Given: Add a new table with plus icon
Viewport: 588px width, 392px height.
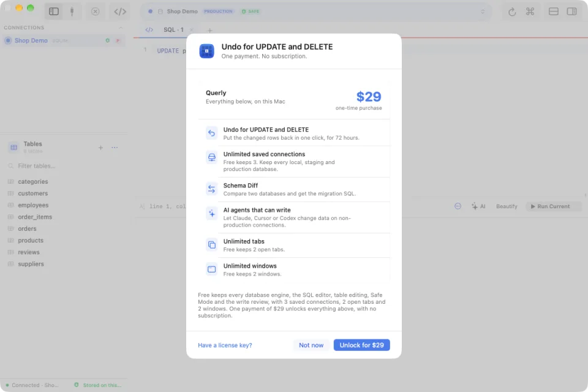Looking at the screenshot, I should pos(100,148).
